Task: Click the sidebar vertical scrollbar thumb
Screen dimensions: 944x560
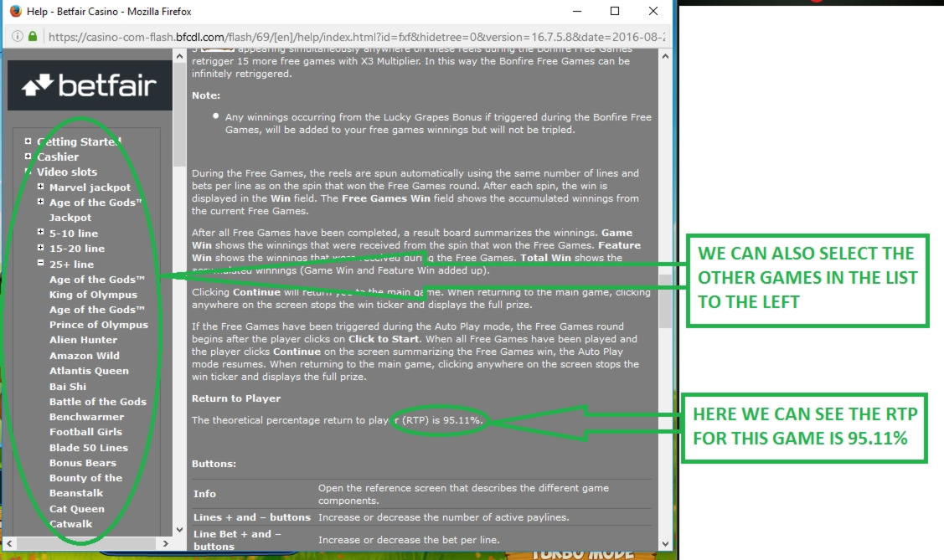Action: pyautogui.click(x=179, y=115)
